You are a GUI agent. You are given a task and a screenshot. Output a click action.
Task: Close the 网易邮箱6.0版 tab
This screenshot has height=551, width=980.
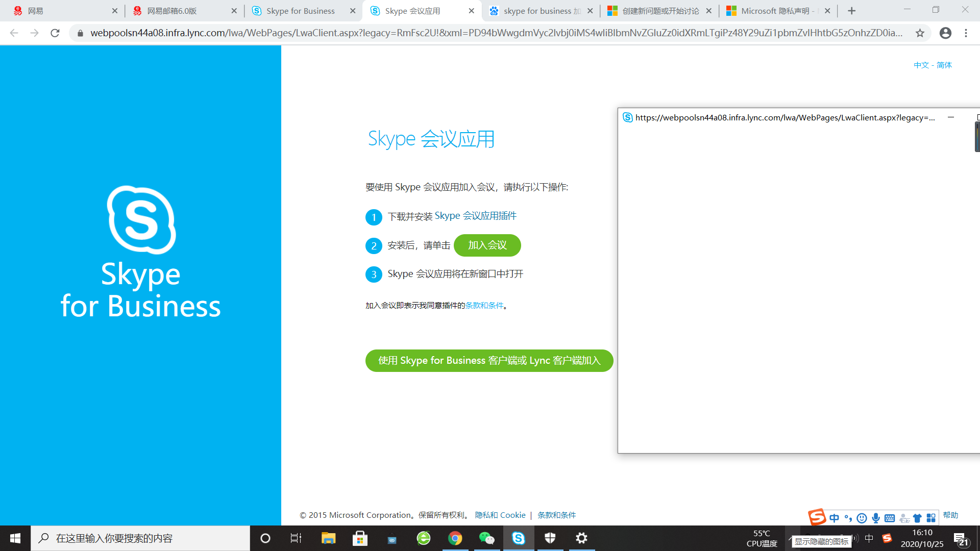click(x=234, y=11)
